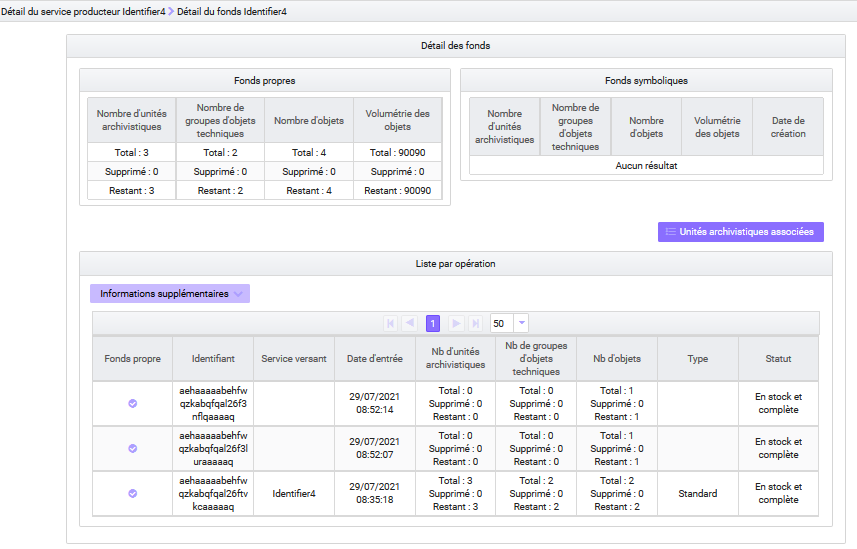Click the Statut column header
The image size is (857, 549).
tap(778, 358)
